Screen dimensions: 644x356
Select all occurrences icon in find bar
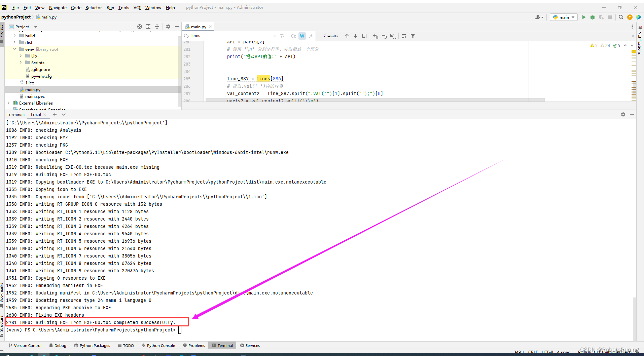[x=393, y=36]
